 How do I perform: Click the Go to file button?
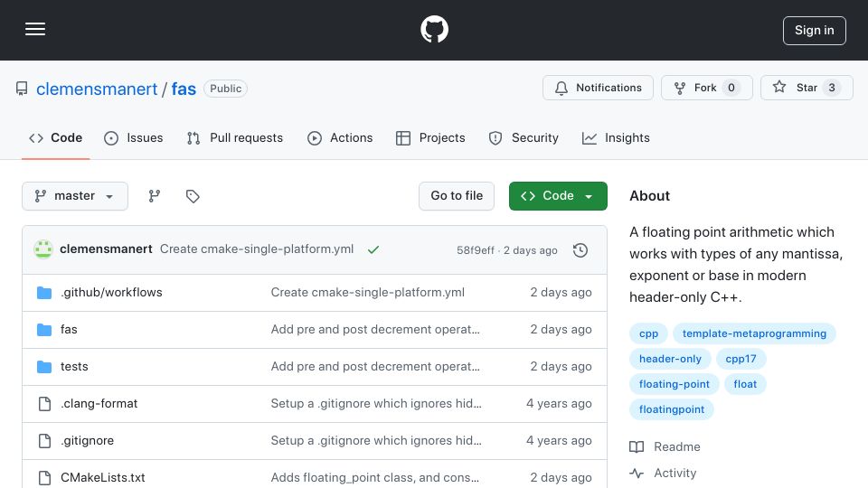click(x=456, y=196)
